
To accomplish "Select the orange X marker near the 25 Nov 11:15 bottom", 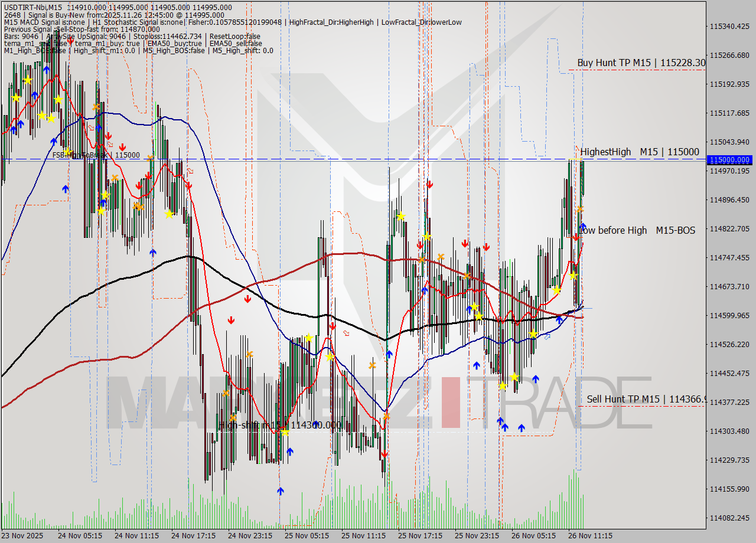I will (x=386, y=417).
